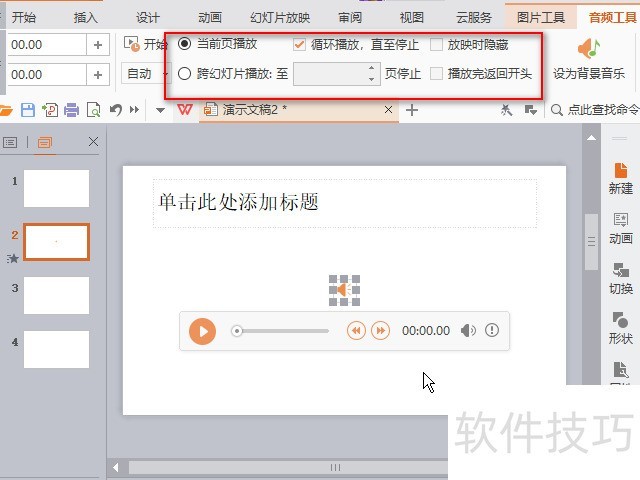Select the 动画 ribbon tab
The image size is (640, 480).
210,18
